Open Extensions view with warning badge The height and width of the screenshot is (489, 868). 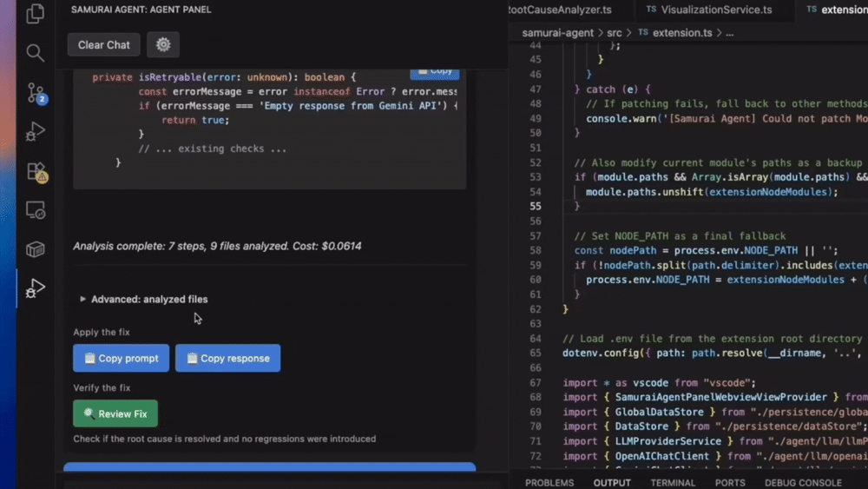[x=36, y=172]
